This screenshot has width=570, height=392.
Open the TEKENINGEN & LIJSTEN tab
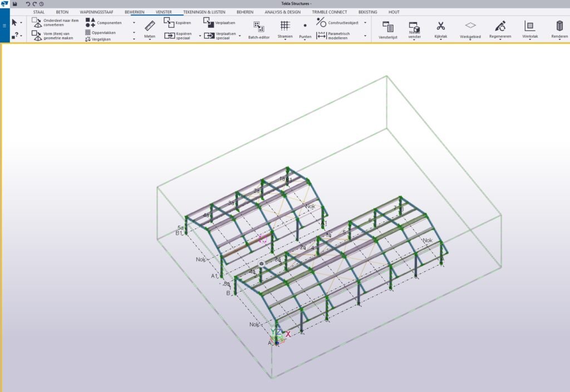tap(204, 12)
